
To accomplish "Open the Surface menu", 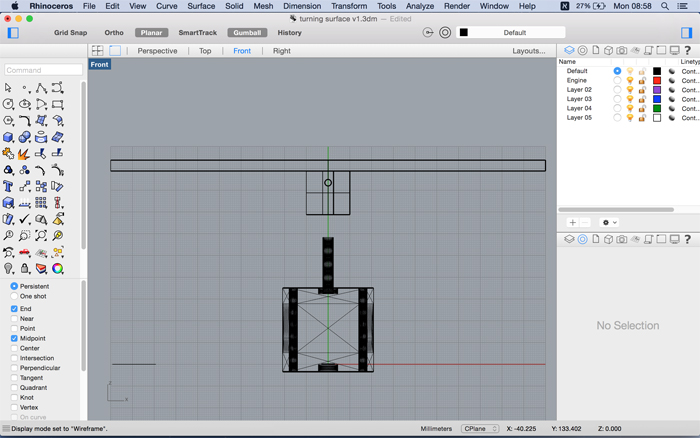I will tap(201, 6).
